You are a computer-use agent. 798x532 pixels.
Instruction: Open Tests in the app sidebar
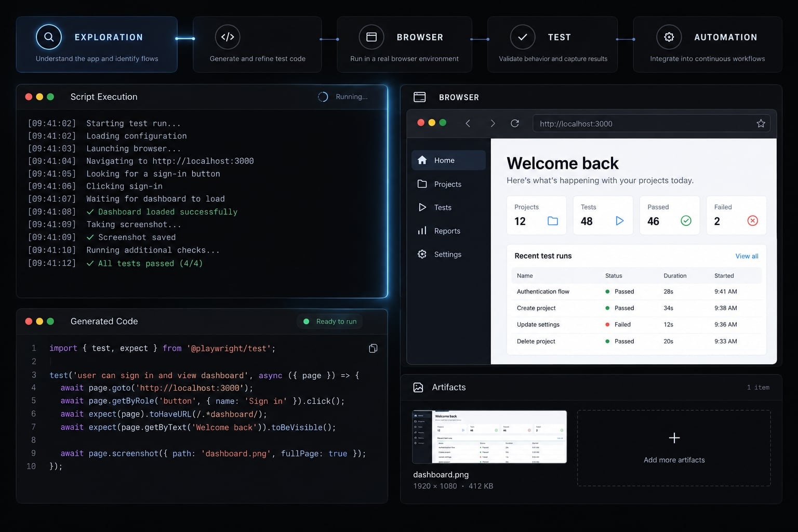coord(448,207)
